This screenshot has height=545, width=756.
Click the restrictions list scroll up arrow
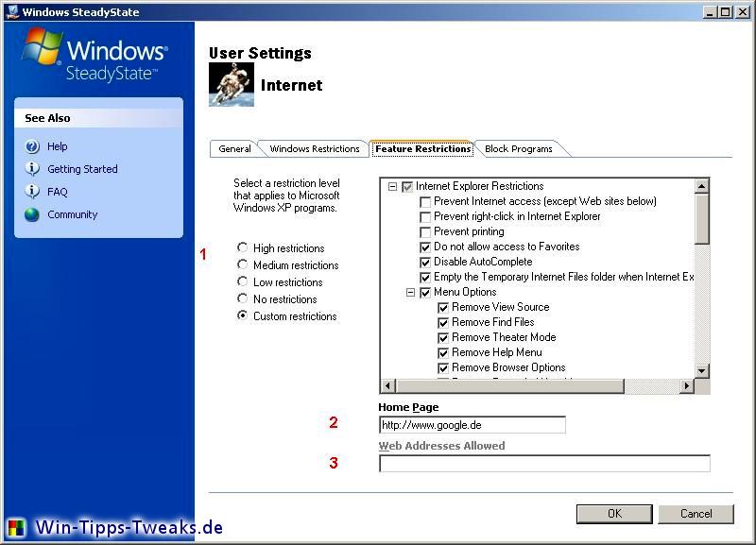(x=702, y=186)
